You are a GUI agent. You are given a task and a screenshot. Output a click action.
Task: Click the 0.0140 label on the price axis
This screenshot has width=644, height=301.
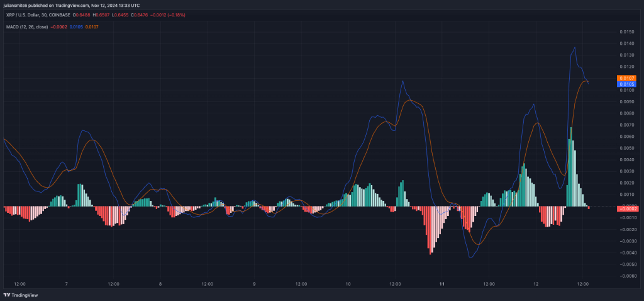pos(627,43)
